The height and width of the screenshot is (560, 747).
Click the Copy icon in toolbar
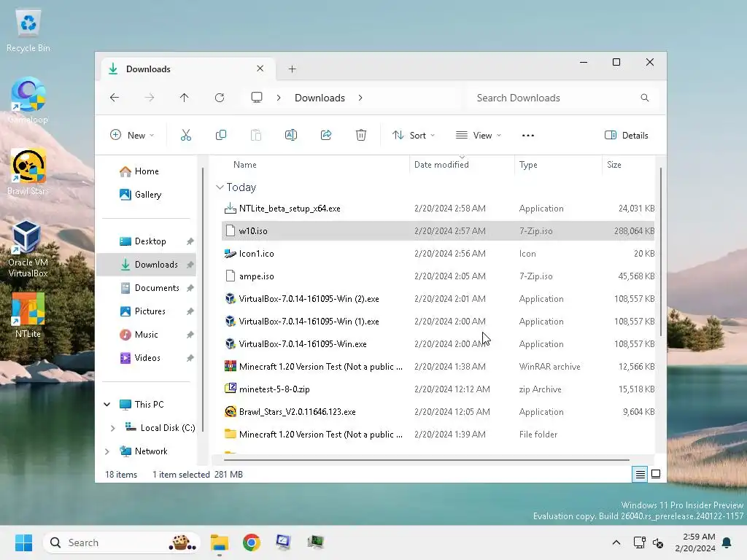coord(220,135)
